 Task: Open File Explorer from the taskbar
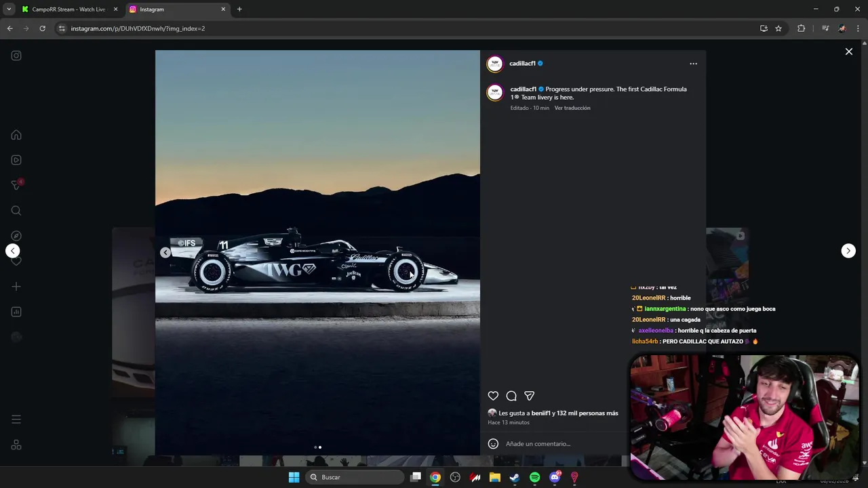coord(495,477)
